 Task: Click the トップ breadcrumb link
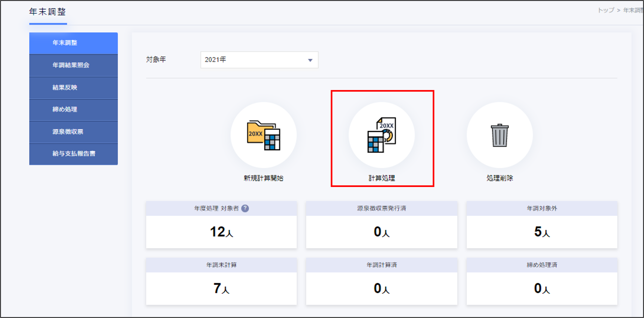point(606,10)
